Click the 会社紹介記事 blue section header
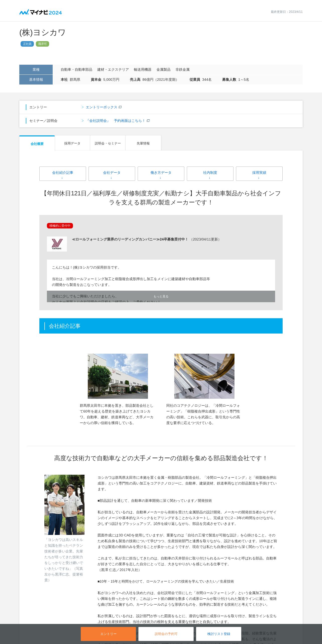The image size is (322, 644). [x=161, y=326]
